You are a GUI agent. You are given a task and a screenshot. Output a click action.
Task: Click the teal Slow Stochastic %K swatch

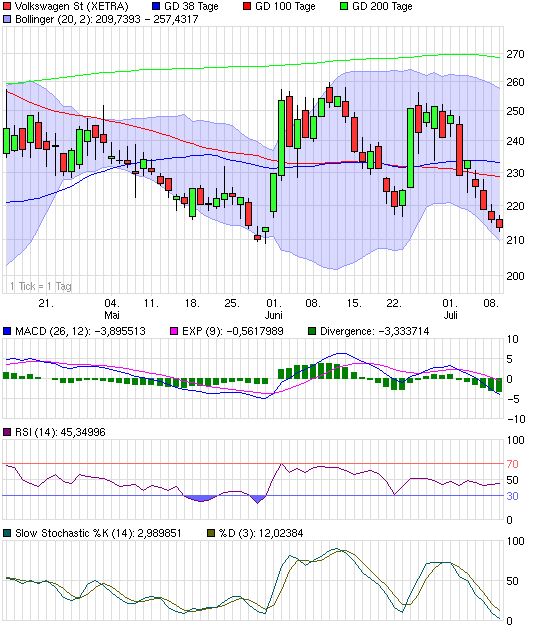click(7, 533)
